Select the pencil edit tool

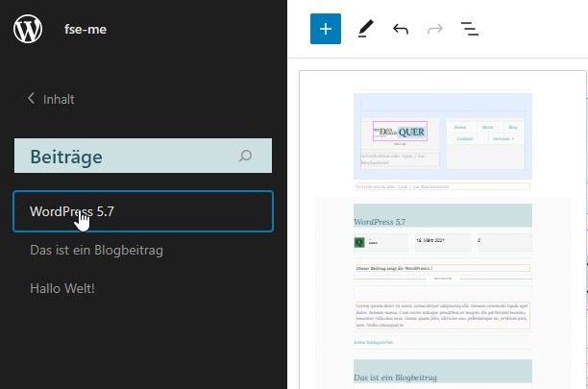pos(366,29)
